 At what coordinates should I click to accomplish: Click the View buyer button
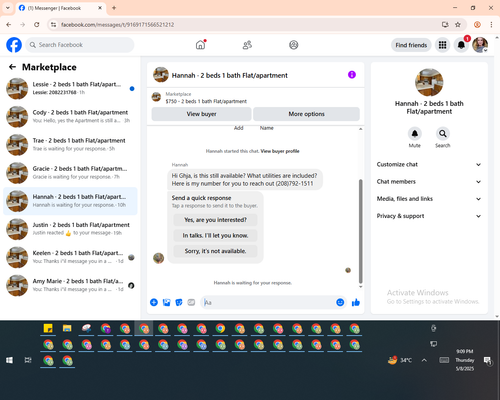pyautogui.click(x=201, y=114)
